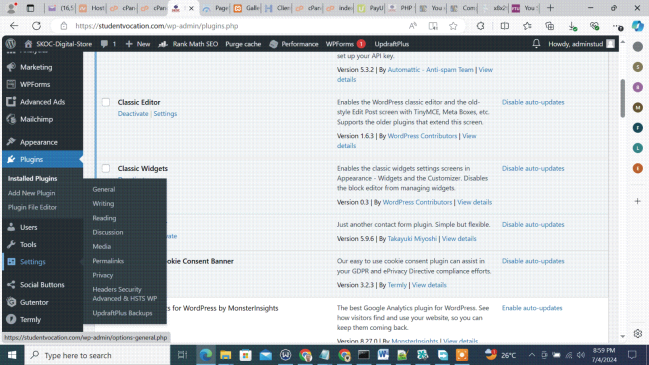Click the WordPress logo in admin bar
This screenshot has width=649, height=365.
[x=11, y=44]
